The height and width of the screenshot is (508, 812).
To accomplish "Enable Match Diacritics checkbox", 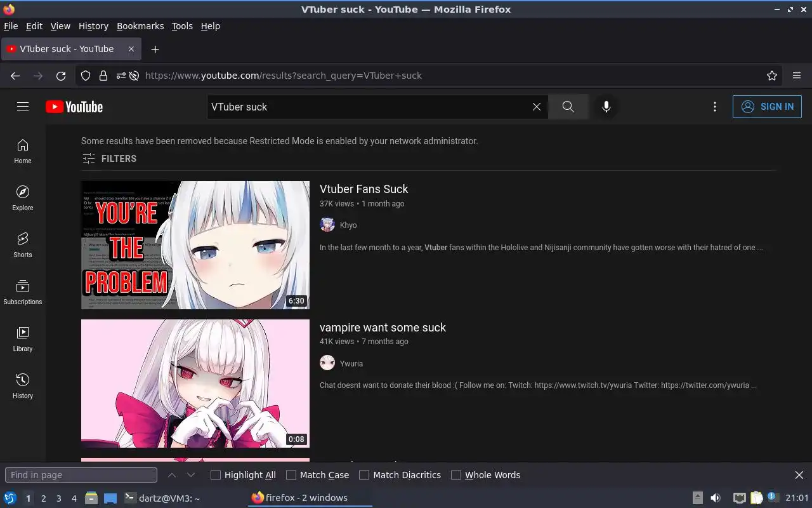I will pos(364,475).
